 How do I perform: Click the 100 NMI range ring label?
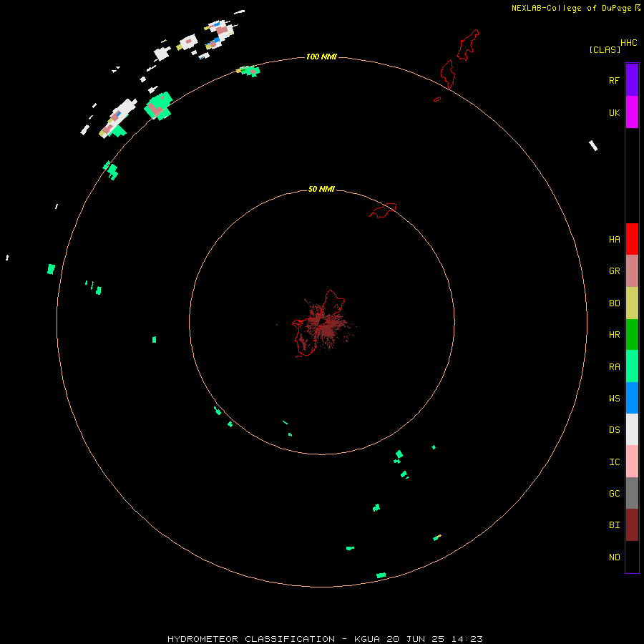[321, 57]
